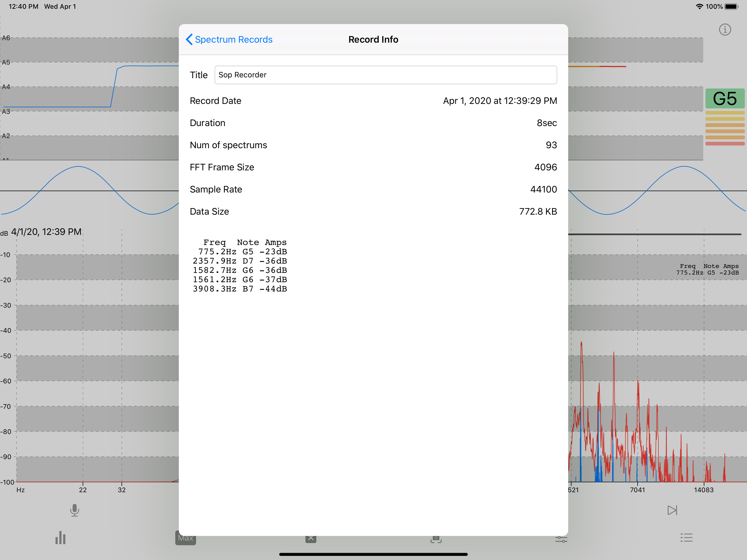Tap the Wi-Fi status icon

(x=699, y=6)
